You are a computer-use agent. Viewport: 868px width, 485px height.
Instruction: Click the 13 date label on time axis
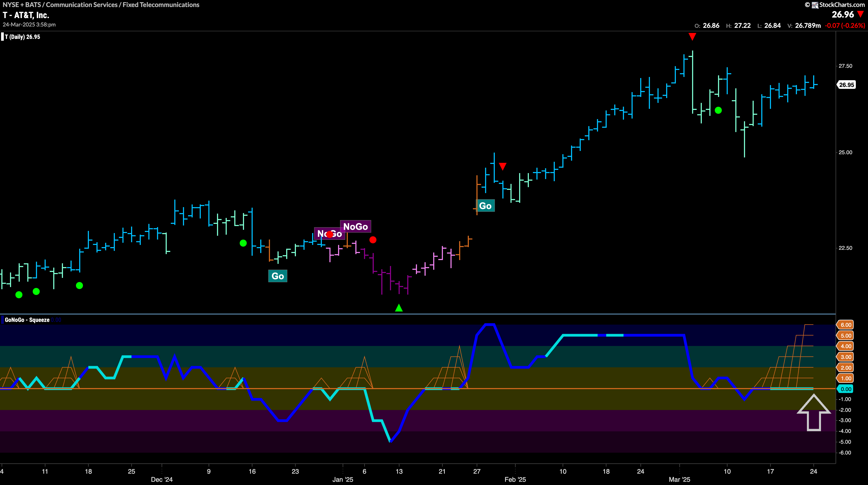click(399, 471)
